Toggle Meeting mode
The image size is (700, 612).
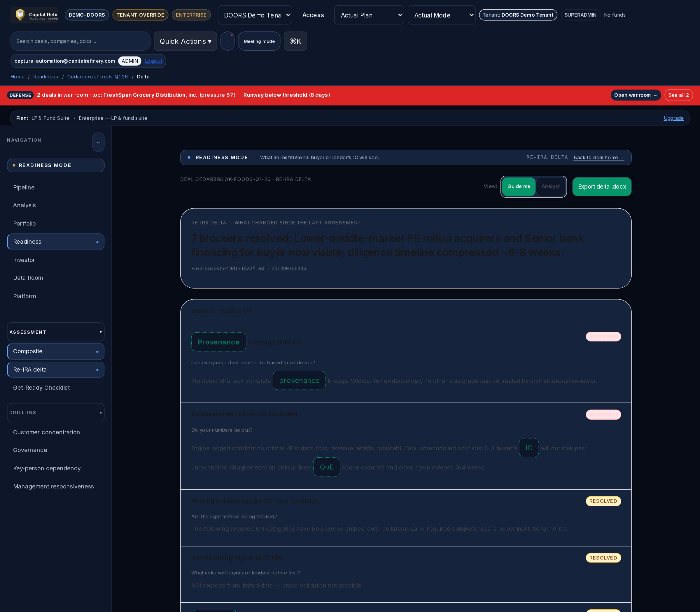click(x=259, y=41)
